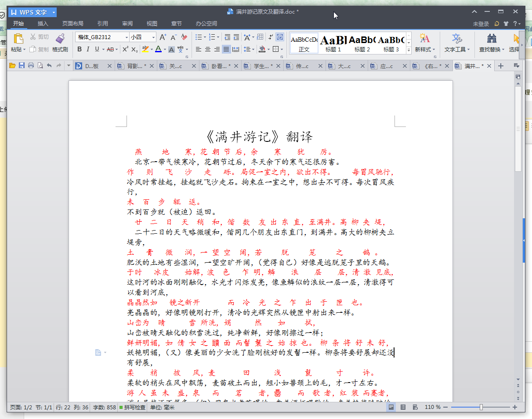532x419 pixels.
Task: Open the 插入 ribbon tab
Action: coord(43,24)
